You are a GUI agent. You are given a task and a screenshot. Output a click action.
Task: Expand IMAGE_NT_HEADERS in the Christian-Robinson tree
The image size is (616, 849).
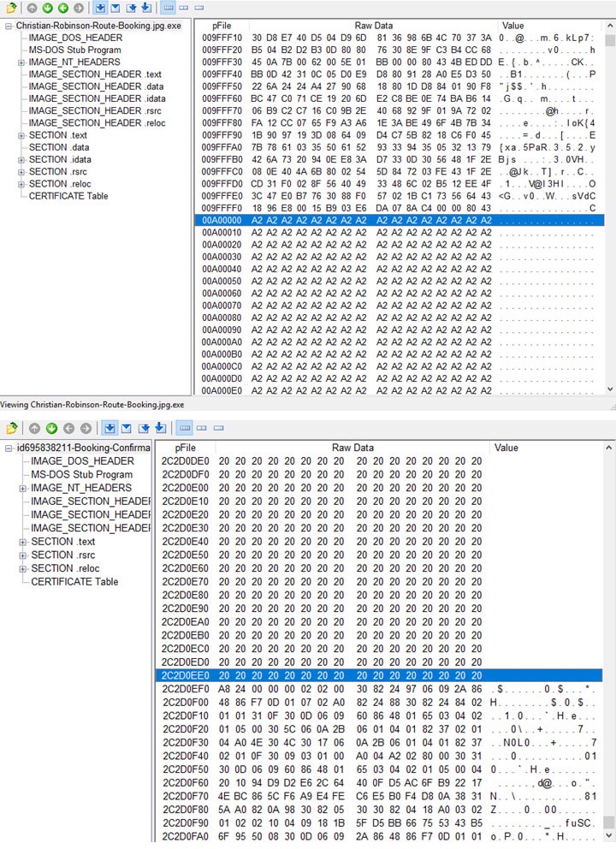point(21,62)
